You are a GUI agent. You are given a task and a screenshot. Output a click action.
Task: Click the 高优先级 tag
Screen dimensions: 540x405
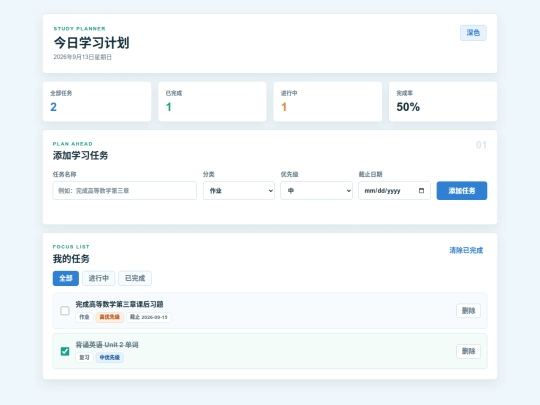coord(110,317)
